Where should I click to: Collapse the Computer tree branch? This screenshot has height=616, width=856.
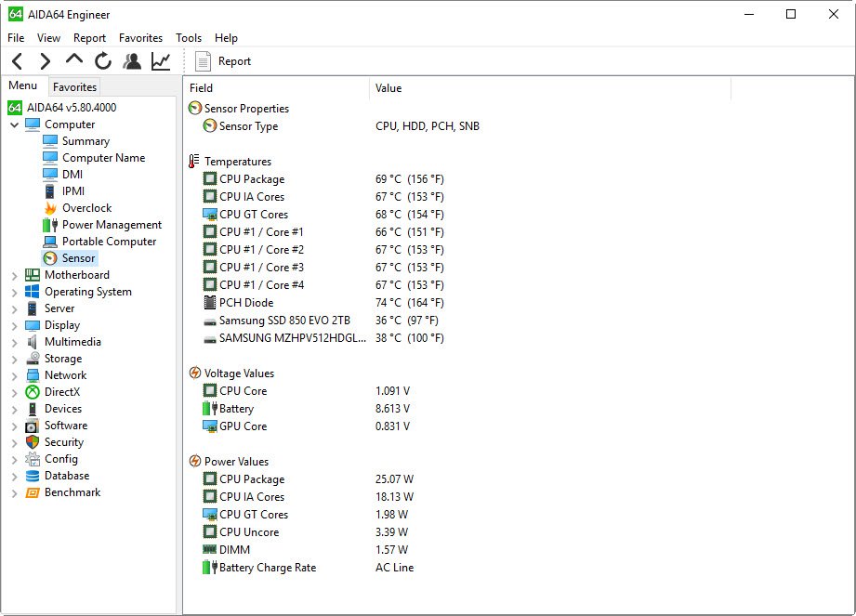pyautogui.click(x=15, y=124)
